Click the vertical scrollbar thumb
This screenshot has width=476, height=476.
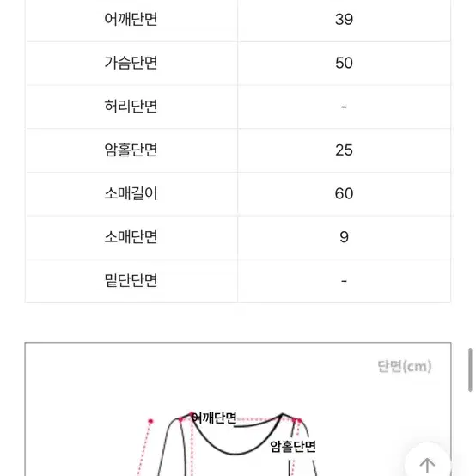tap(470, 369)
